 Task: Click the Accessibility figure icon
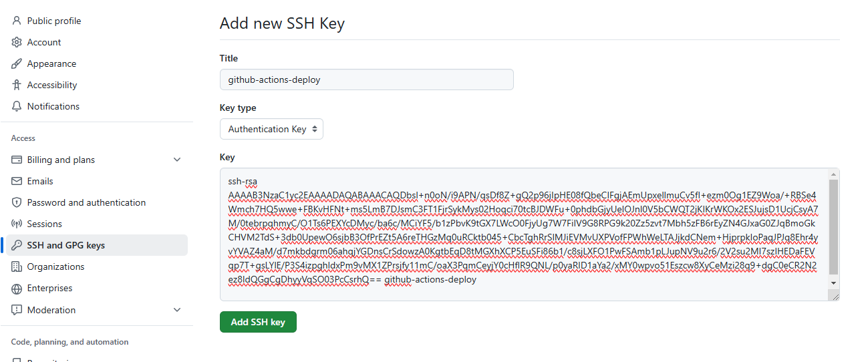pyautogui.click(x=17, y=85)
